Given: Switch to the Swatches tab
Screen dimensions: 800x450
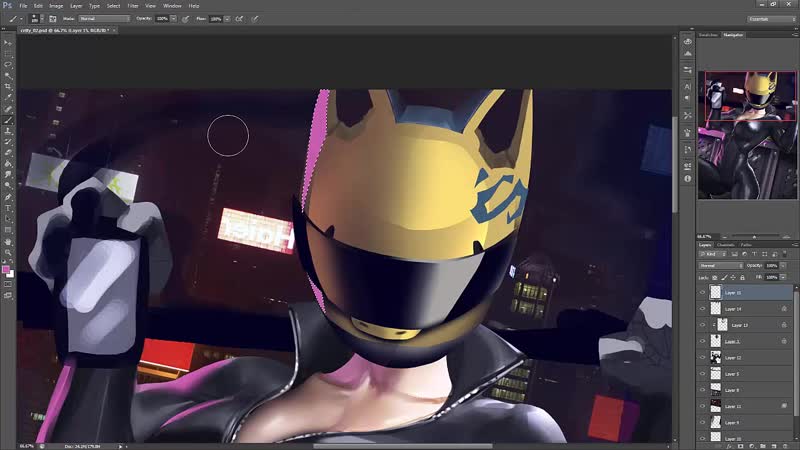Looking at the screenshot, I should [x=708, y=35].
